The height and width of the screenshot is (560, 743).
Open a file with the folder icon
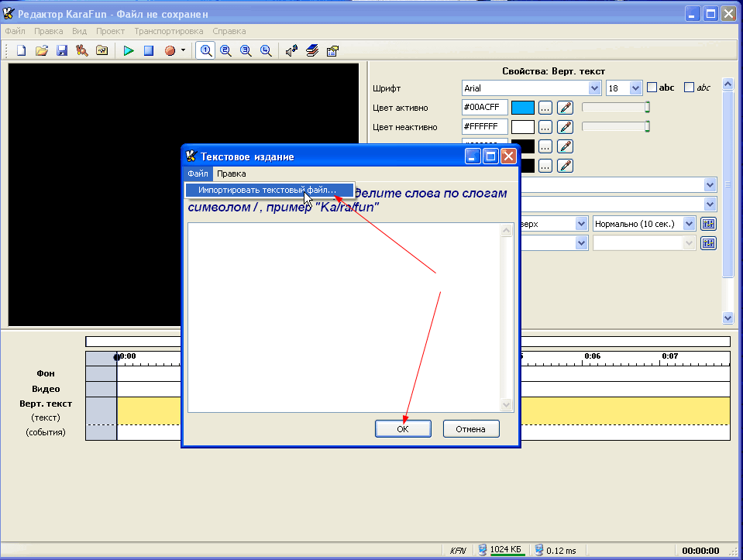42,50
